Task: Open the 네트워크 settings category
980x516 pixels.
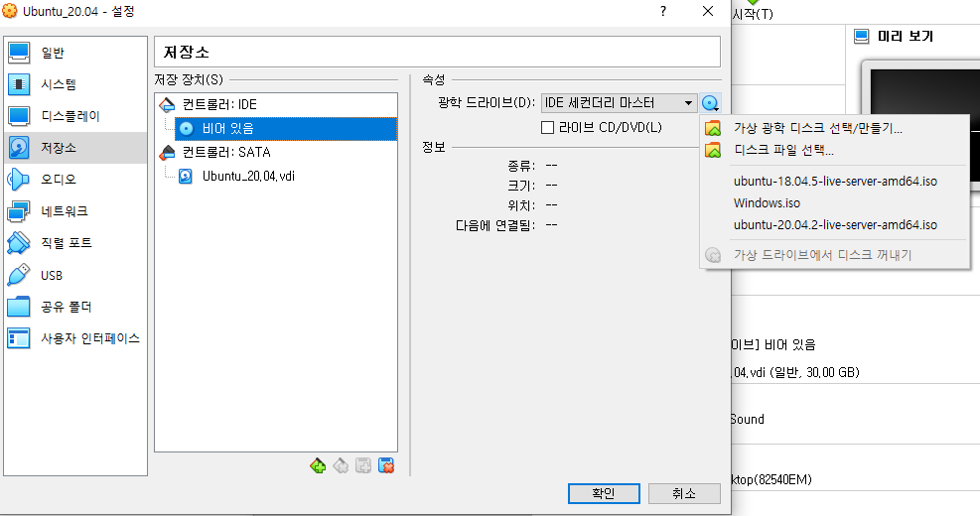Action: (x=75, y=211)
